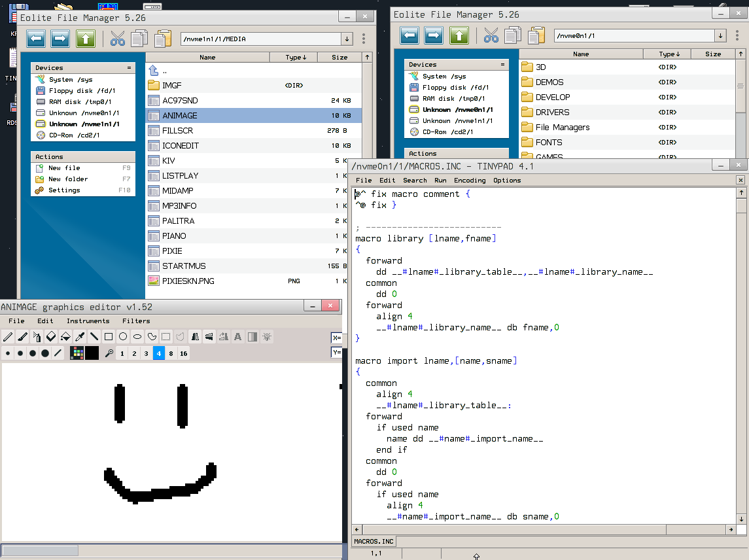Expand path history dropdown for /nvme0n1/1
The height and width of the screenshot is (560, 749).
[x=720, y=36]
